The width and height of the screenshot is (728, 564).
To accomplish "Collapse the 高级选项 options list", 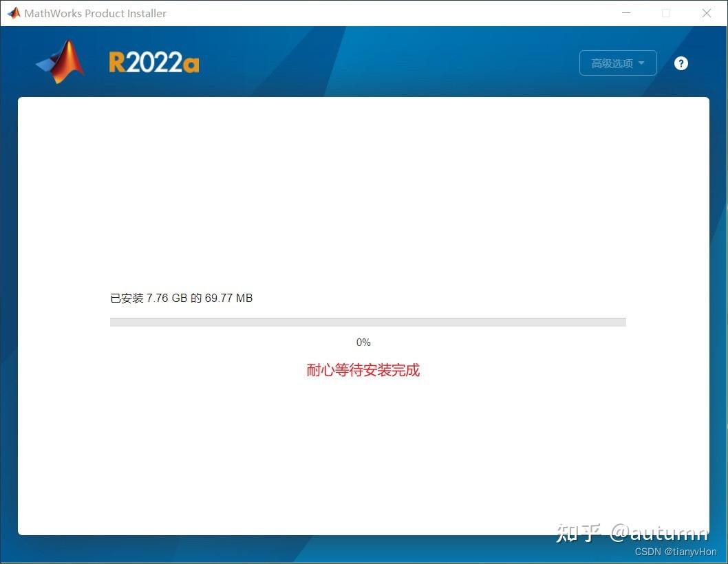I will click(617, 63).
